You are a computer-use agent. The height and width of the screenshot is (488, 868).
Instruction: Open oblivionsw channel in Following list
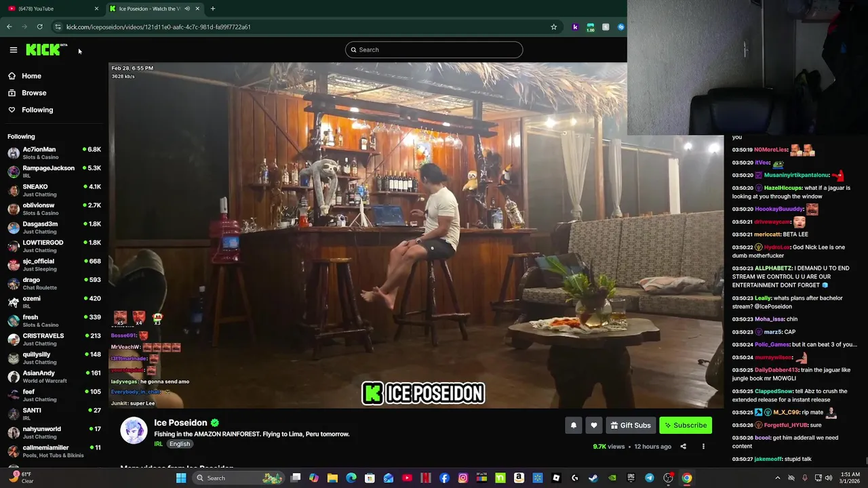pos(54,209)
